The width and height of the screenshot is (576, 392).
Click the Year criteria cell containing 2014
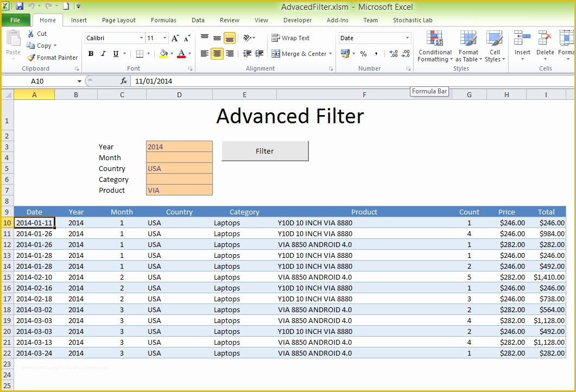[x=179, y=147]
